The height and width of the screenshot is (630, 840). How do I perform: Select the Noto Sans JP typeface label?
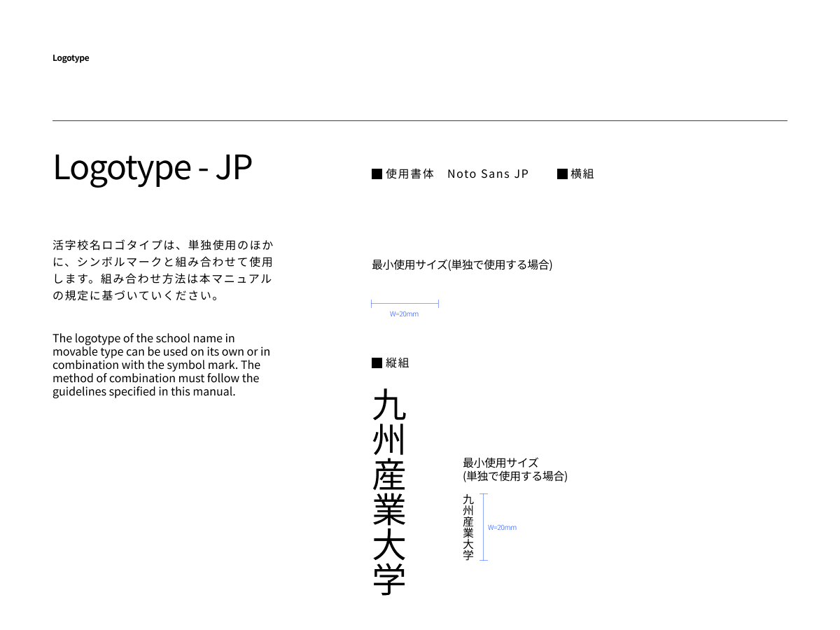pyautogui.click(x=488, y=174)
